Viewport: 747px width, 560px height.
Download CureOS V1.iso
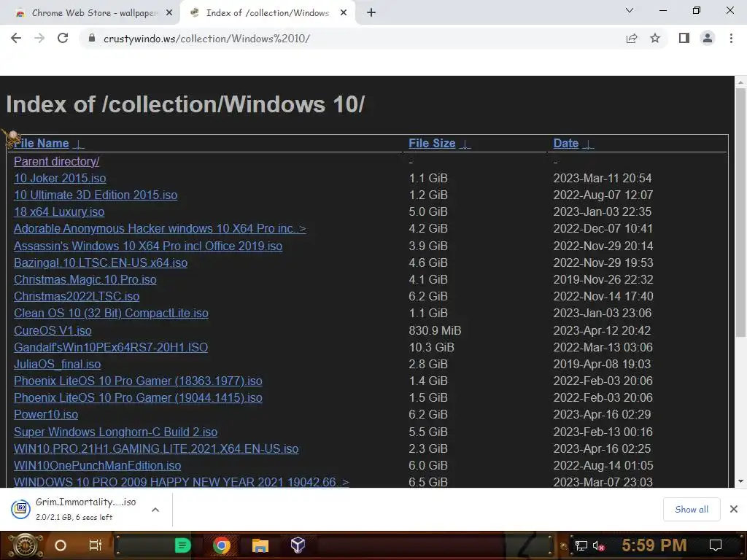[53, 330]
